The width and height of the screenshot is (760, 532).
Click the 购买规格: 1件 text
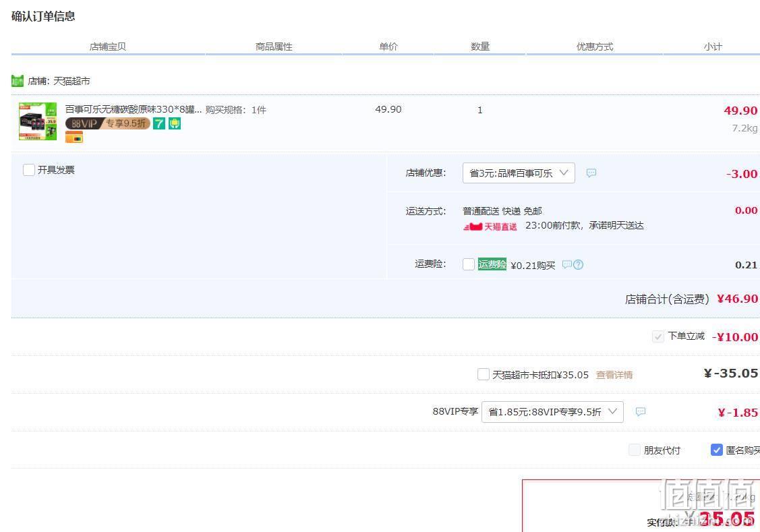(x=236, y=110)
